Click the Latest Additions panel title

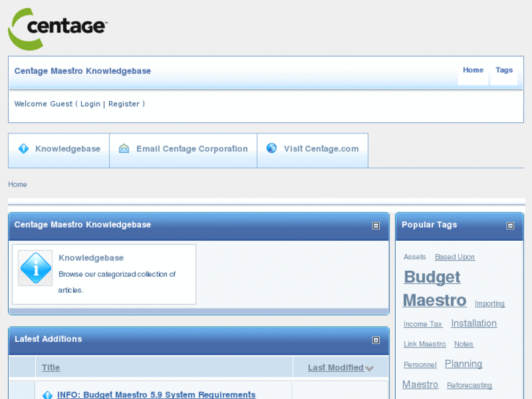48,339
